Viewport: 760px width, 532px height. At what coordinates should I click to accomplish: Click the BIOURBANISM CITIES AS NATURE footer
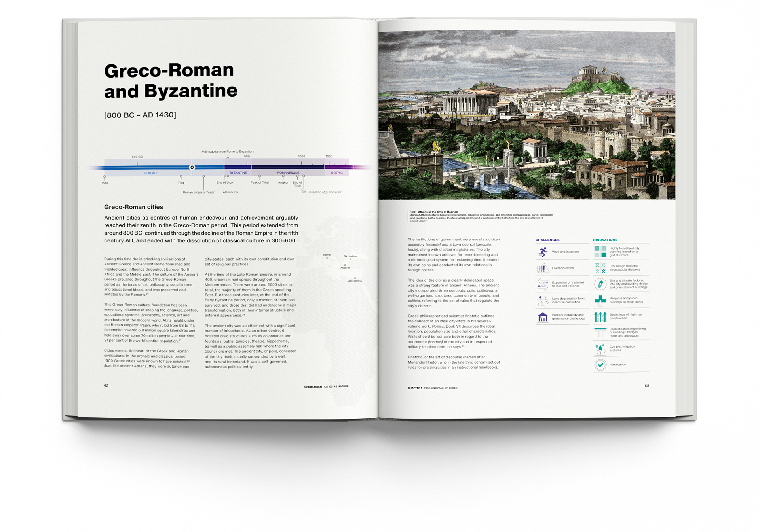(x=326, y=386)
